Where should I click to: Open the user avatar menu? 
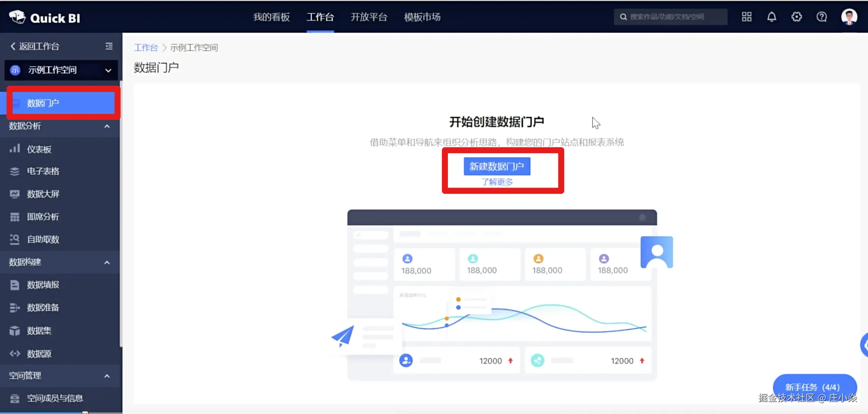tap(849, 17)
